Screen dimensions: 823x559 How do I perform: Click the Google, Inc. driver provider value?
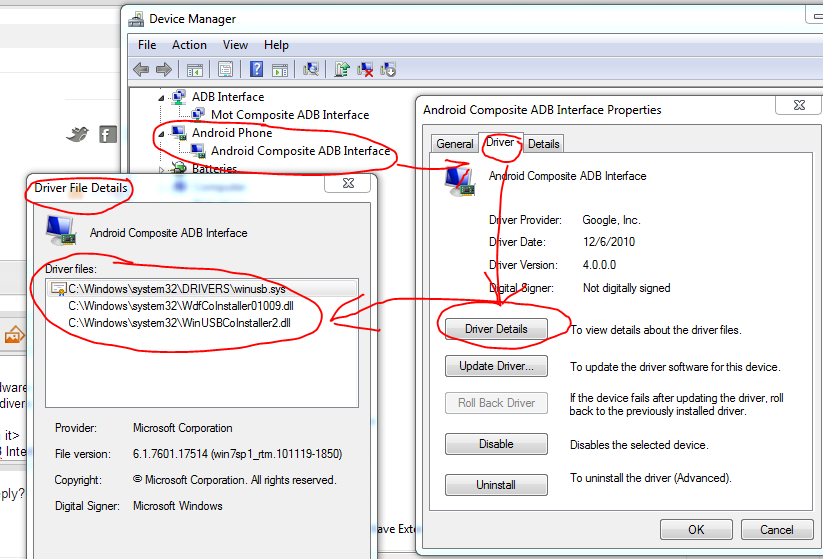(611, 220)
